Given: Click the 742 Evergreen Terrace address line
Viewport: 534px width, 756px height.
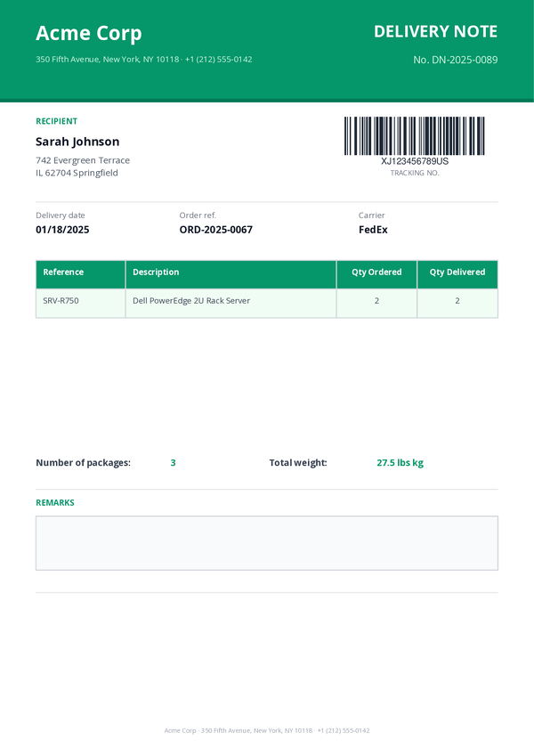Looking at the screenshot, I should tap(83, 160).
